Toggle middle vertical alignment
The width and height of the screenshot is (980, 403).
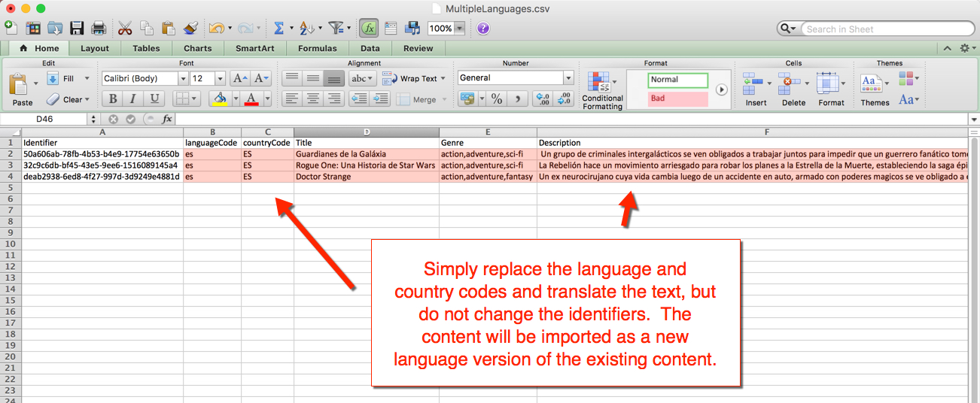(313, 78)
